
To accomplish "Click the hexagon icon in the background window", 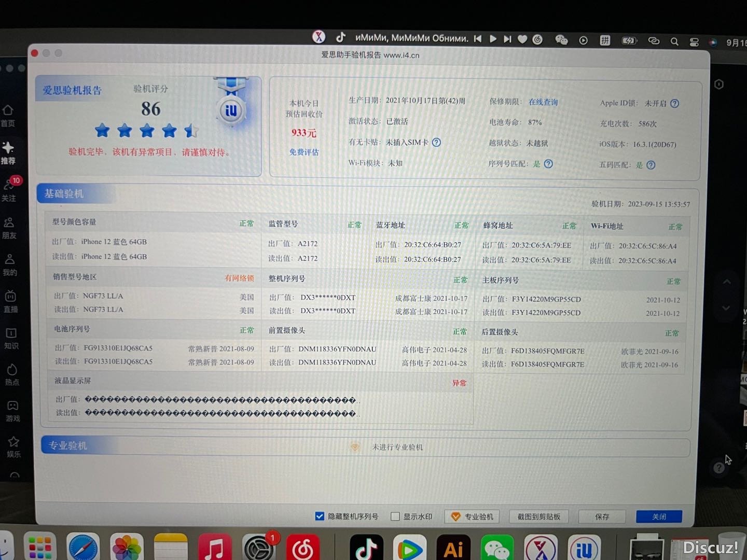I will click(719, 85).
